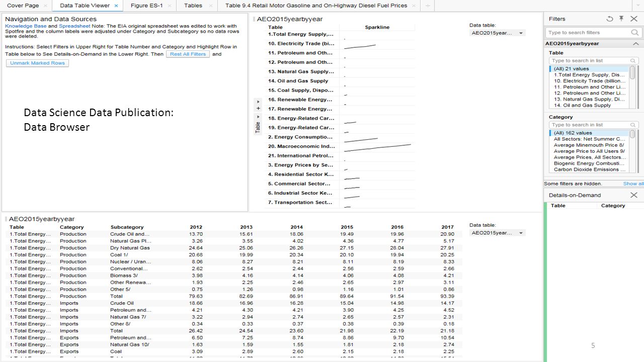Close the Details-on-Demand panel
The image size is (644, 362).
pos(634,195)
